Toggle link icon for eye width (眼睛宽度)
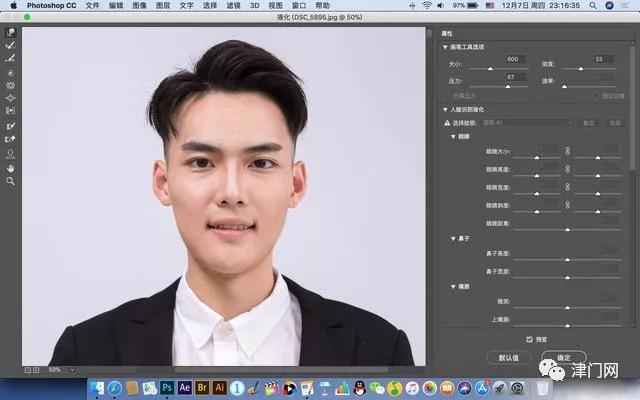This screenshot has width=640, height=400. click(567, 187)
